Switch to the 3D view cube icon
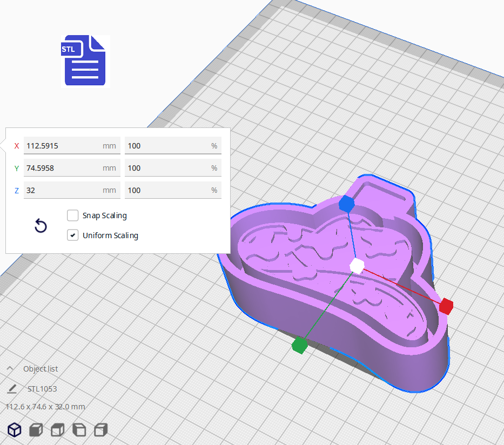 [x=14, y=430]
